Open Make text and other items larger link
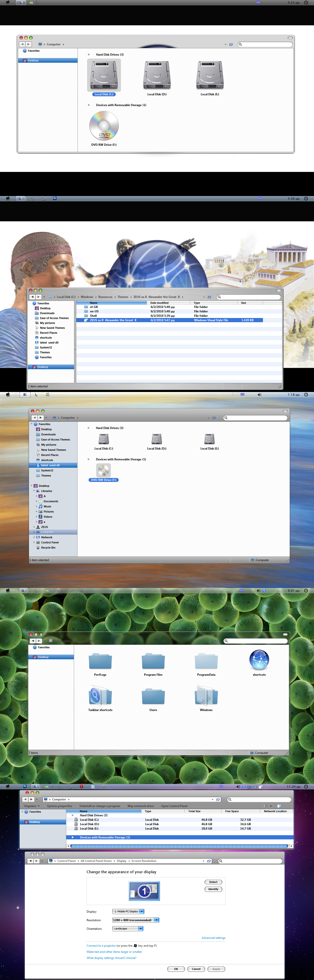The image size is (314, 980). tap(114, 952)
